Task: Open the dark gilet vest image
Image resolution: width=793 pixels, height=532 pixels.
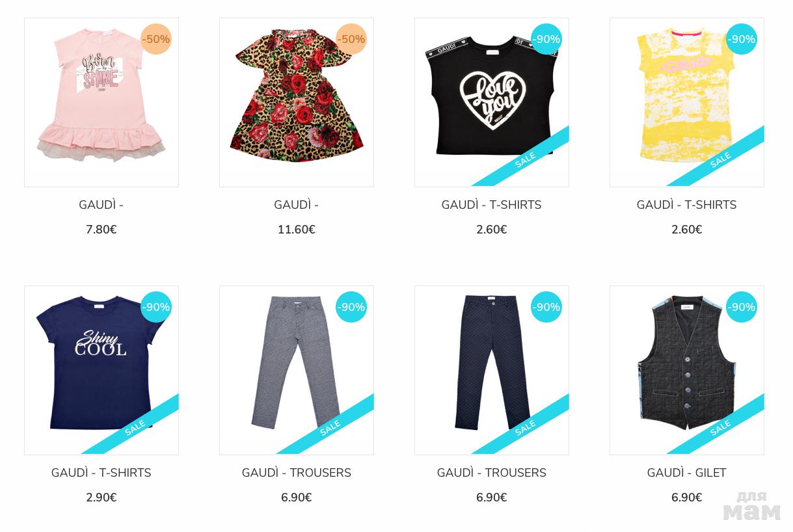Action: coord(687,370)
